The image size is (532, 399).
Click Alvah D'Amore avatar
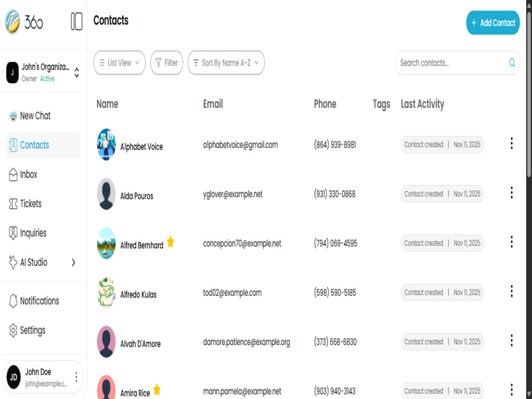[106, 342]
